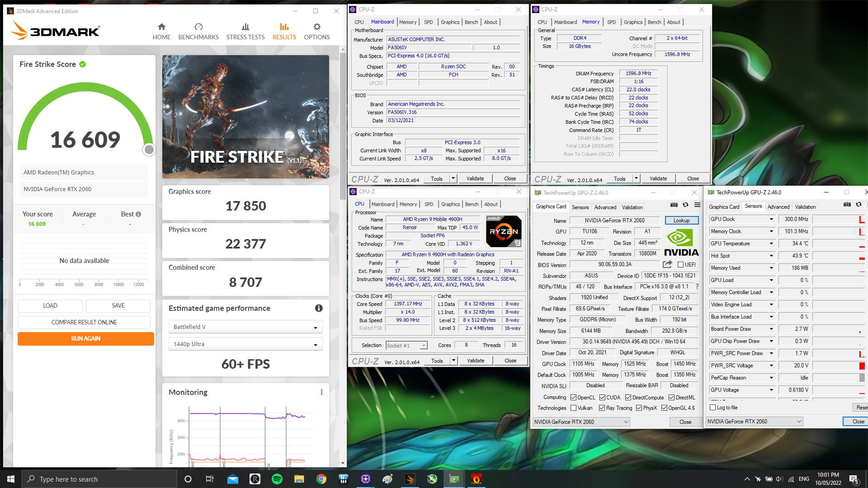The height and width of the screenshot is (488, 868).
Task: Open 1440p Ultra resolution dropdown
Action: [x=245, y=344]
